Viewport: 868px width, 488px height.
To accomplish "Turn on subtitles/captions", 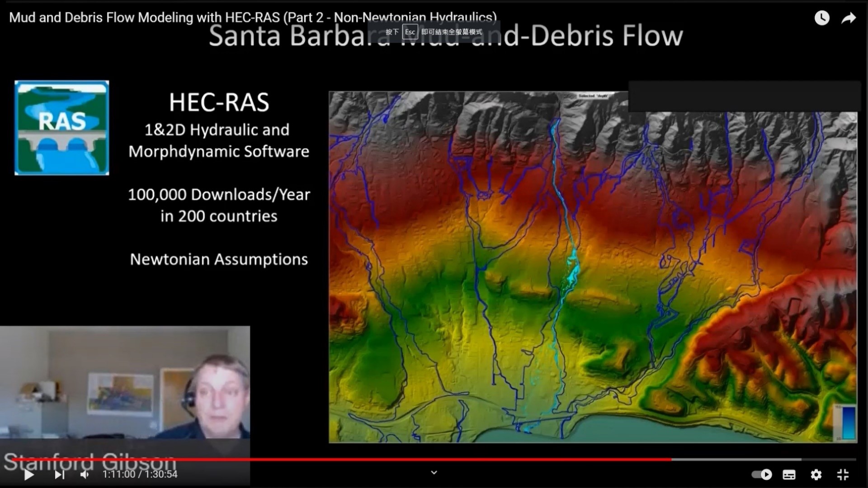I will (x=789, y=474).
